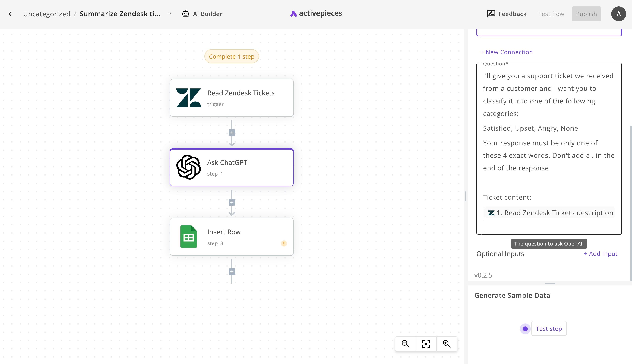This screenshot has width=632, height=364.
Task: Open the user avatar menu
Action: [618, 14]
